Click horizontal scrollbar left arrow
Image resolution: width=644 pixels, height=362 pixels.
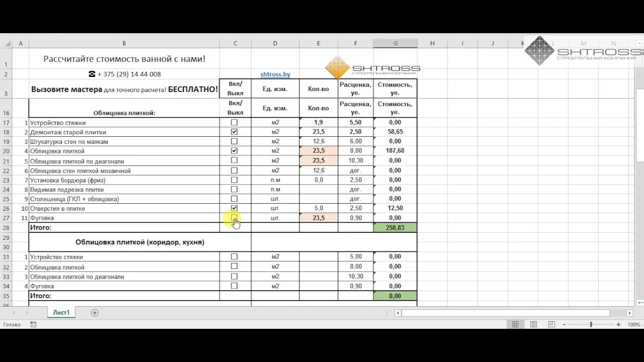tap(397, 313)
